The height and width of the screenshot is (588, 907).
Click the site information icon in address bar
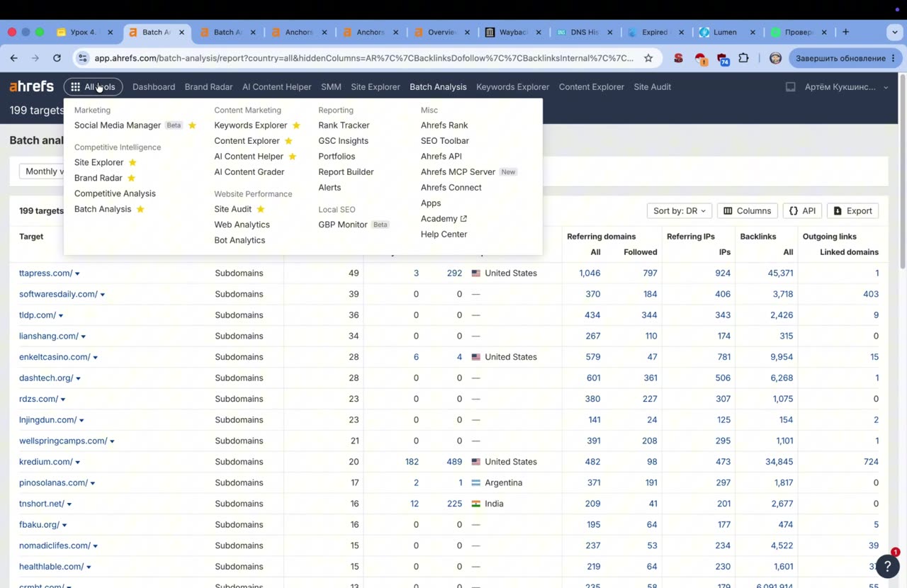point(82,58)
